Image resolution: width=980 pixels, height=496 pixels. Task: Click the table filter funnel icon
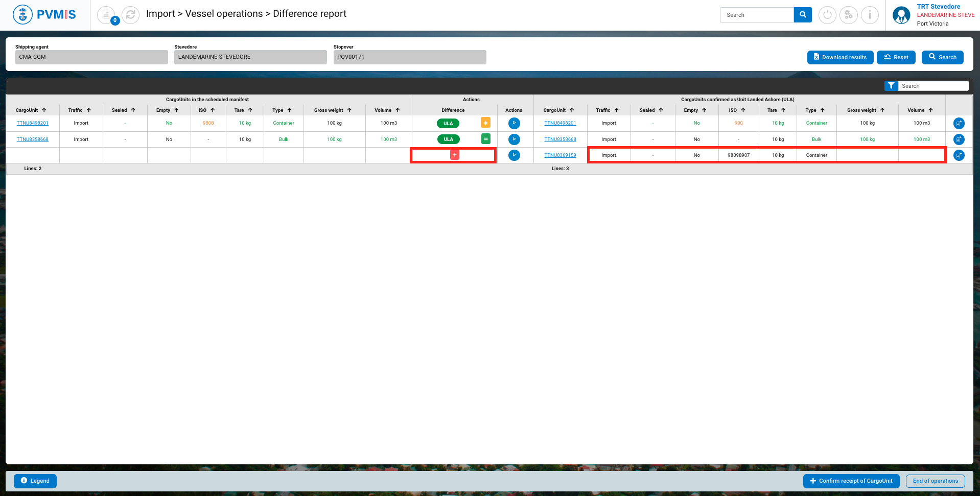[891, 86]
